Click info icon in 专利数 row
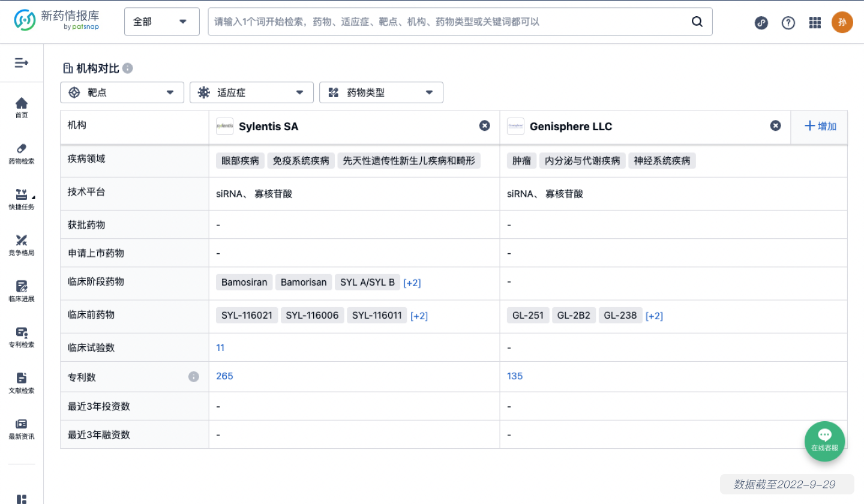This screenshot has height=504, width=864. [194, 377]
